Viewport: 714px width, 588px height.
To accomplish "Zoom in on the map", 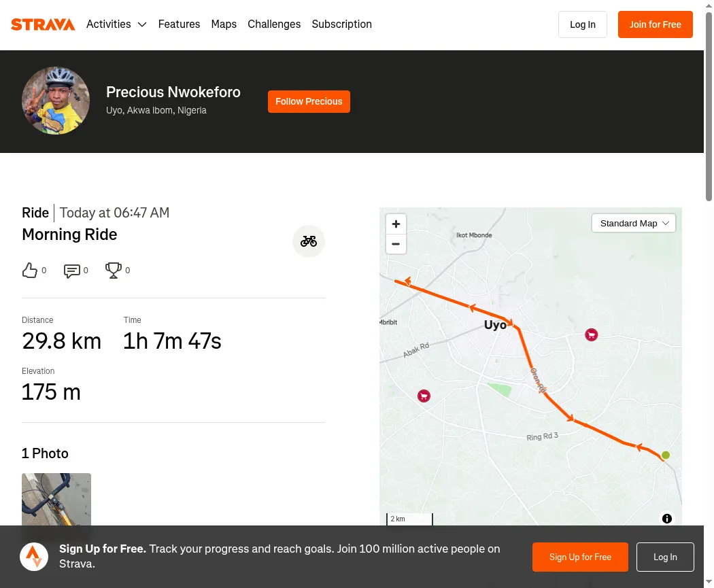I will 396,224.
